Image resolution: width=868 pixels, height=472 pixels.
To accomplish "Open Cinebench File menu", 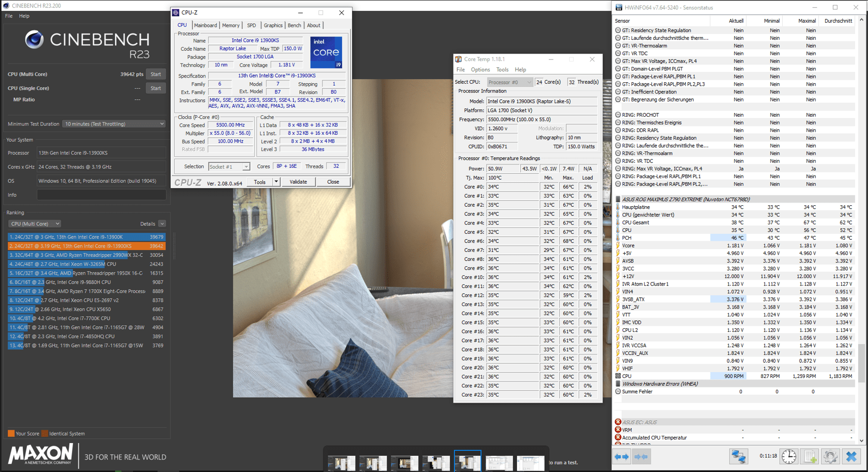I will 9,16.
